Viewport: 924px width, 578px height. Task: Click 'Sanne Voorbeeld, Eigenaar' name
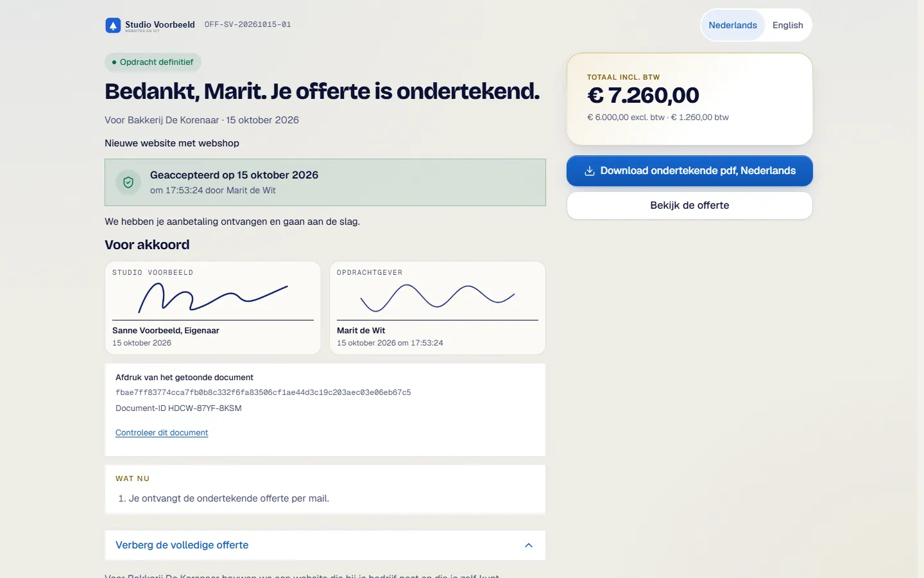pyautogui.click(x=166, y=331)
